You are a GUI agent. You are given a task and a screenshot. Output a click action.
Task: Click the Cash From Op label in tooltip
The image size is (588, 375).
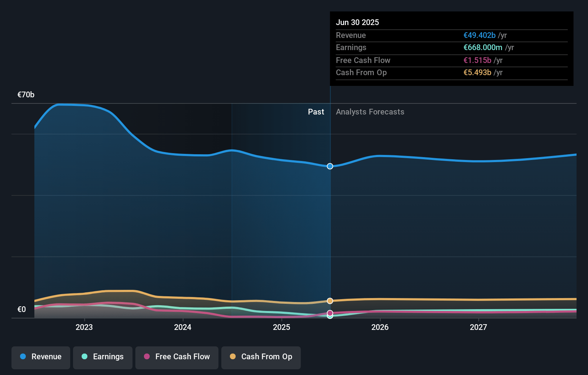coord(361,72)
